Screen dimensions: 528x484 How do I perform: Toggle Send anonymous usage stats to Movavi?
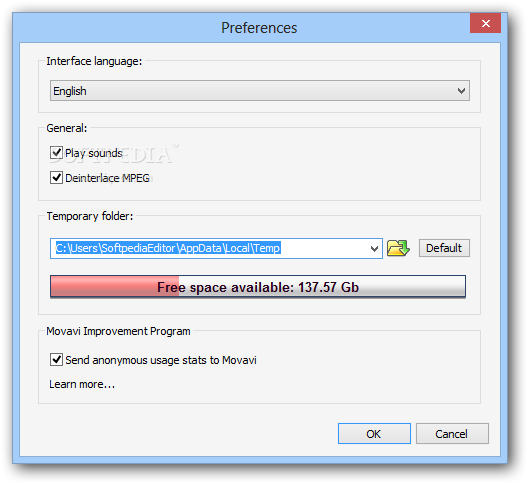click(x=56, y=360)
